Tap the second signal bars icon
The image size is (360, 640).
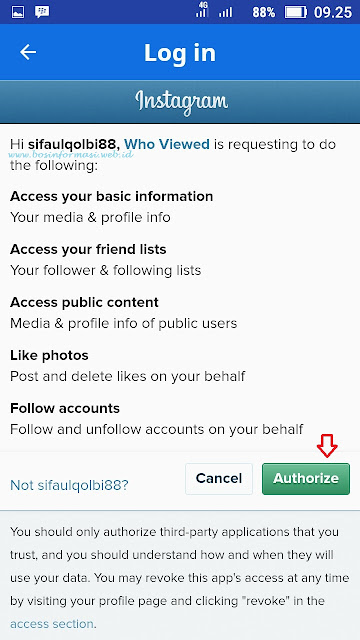tap(225, 13)
